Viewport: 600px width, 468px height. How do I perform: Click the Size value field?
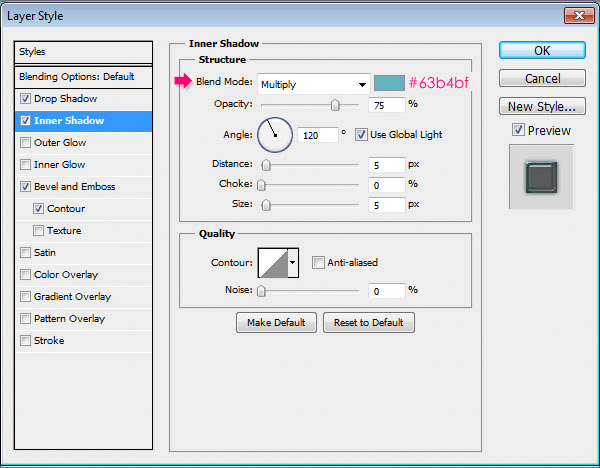[387, 205]
